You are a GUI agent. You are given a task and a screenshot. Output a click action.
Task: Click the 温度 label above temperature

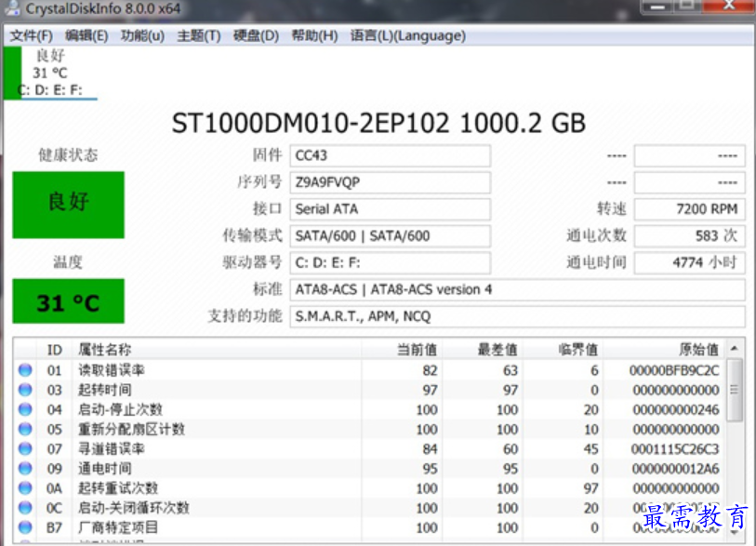click(68, 262)
